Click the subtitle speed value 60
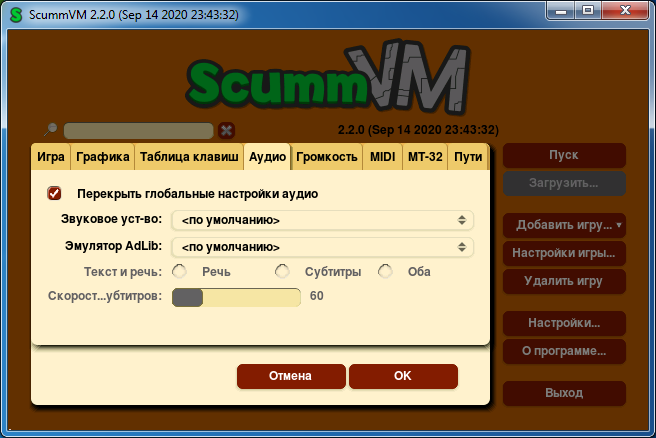The height and width of the screenshot is (438, 656). tap(317, 296)
